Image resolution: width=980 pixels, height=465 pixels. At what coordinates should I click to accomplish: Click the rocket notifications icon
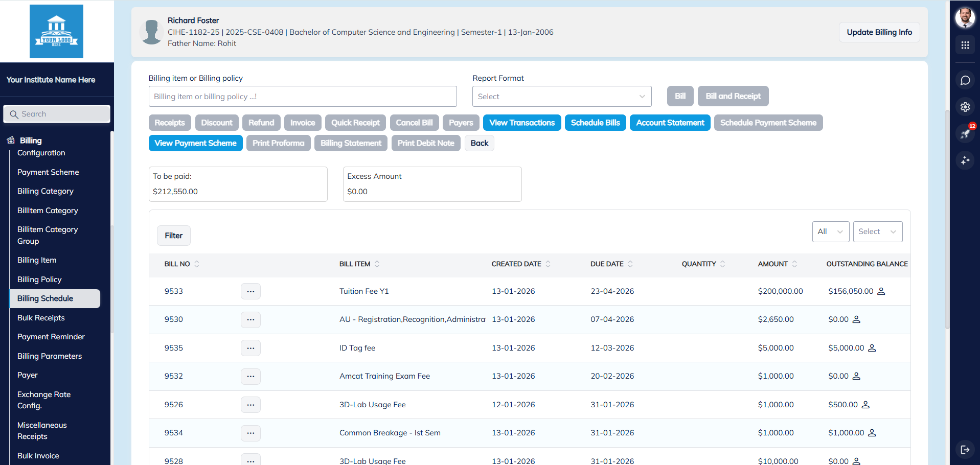coord(965,134)
